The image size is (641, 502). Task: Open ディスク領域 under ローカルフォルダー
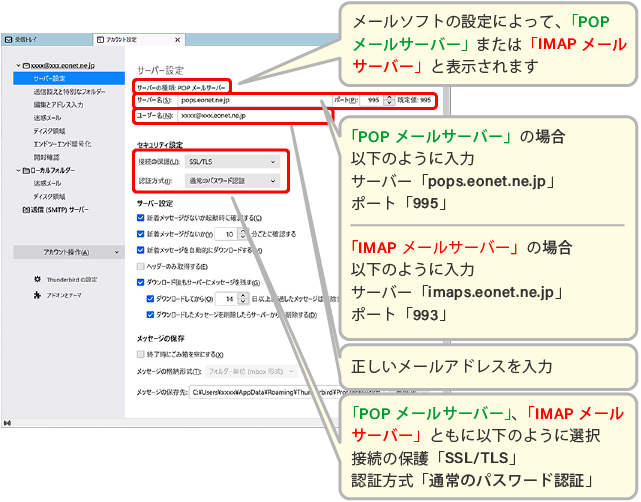point(49,196)
